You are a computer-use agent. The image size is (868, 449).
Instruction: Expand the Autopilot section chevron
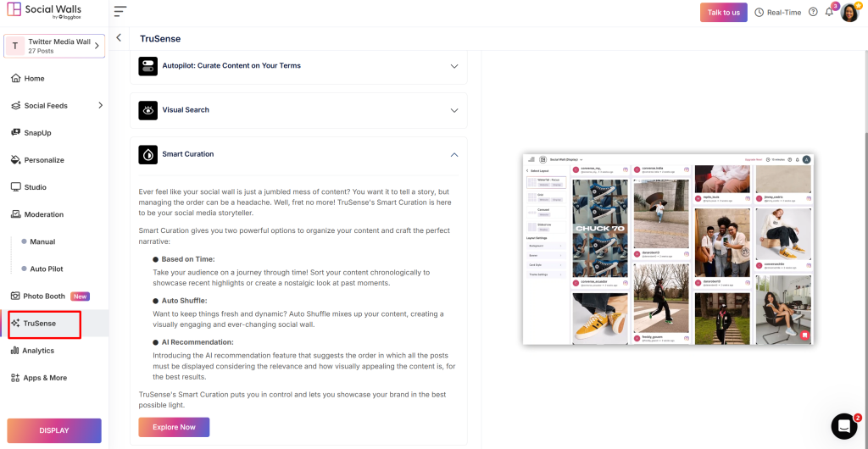[x=454, y=66]
